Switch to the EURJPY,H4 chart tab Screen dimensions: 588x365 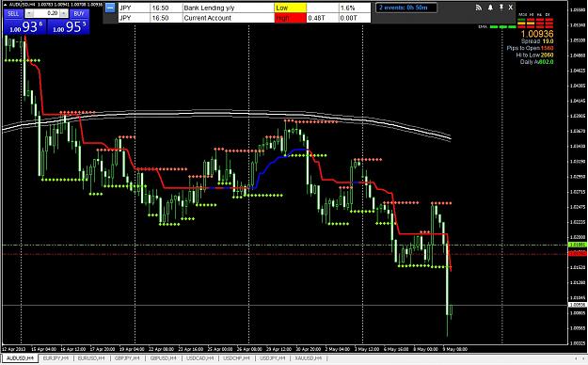pos(56,358)
